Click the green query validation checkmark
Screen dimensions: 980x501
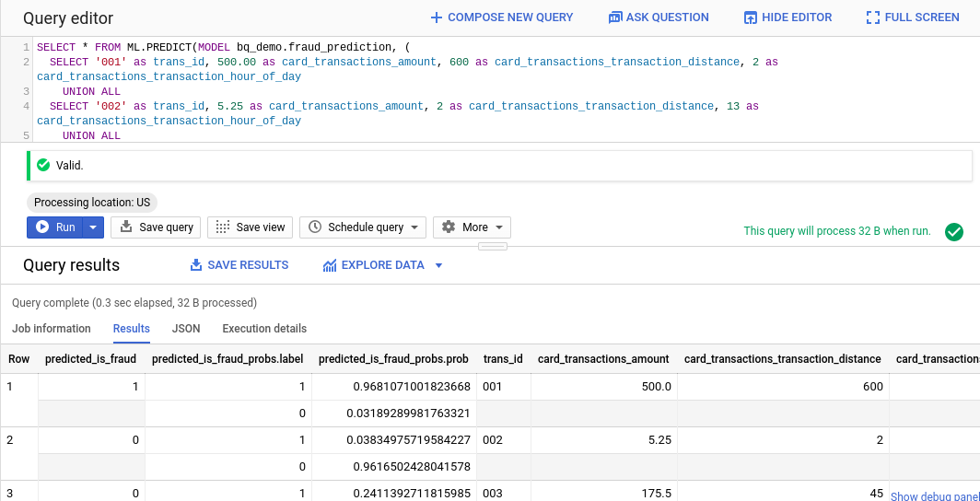954,232
